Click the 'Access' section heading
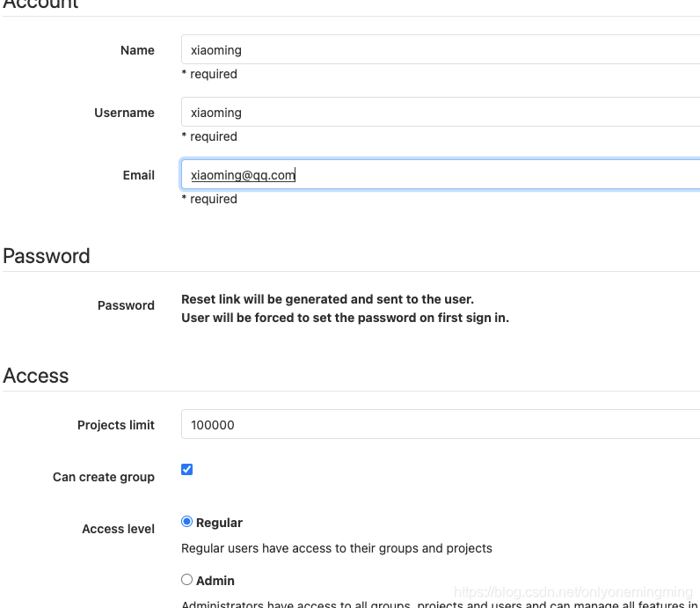The height and width of the screenshot is (608, 700). click(x=36, y=376)
